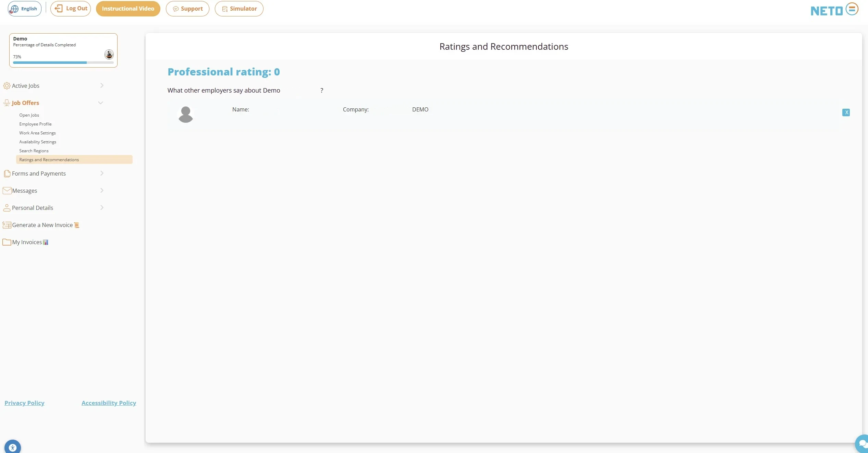Expand the Forms and Payments chevron
868x453 pixels.
tap(102, 173)
